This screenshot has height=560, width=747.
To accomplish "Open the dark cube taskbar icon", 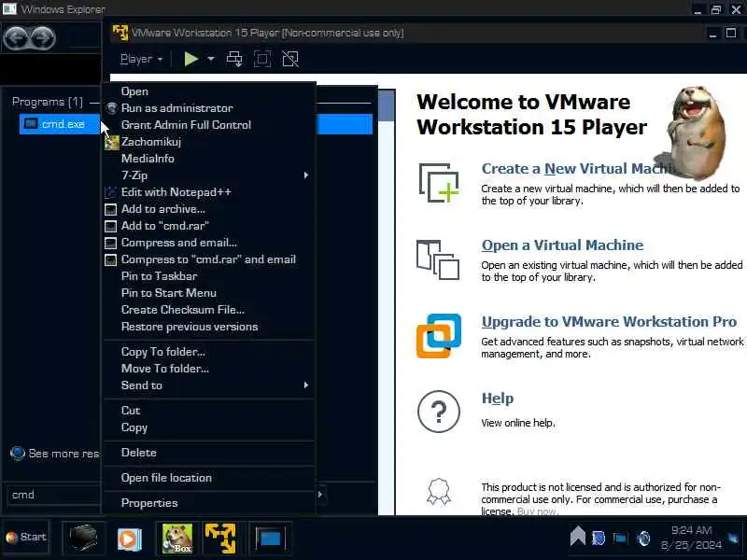I will [x=83, y=539].
